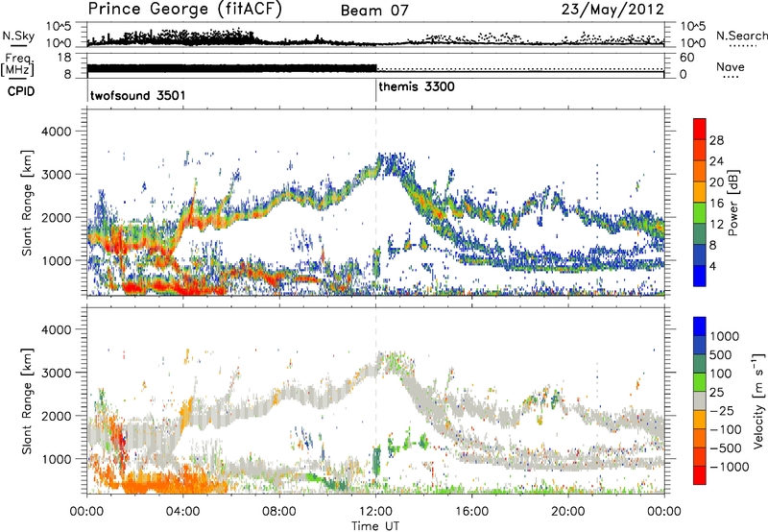This screenshot has width=768, height=532.
Task: Click the black frequency band in the Freq plot
Action: (x=231, y=68)
